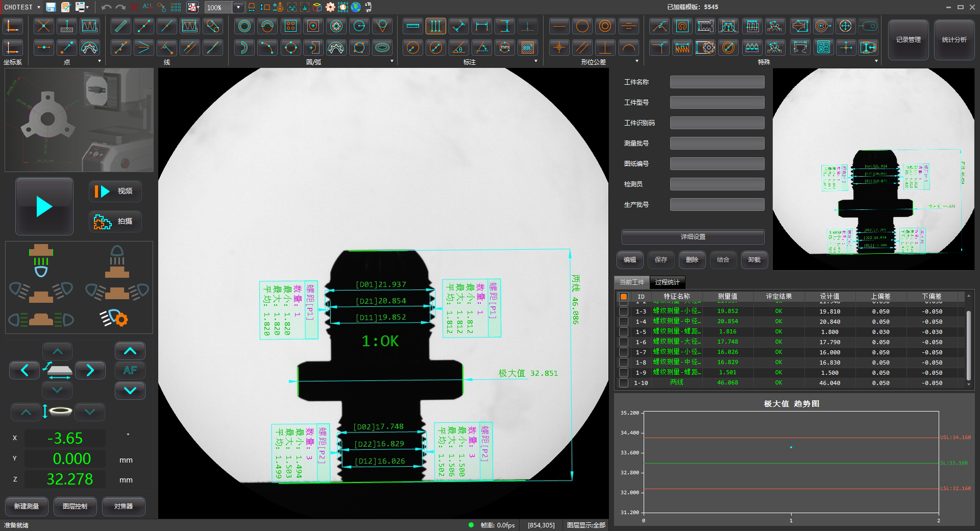Choose the ruler distance annotation tool

(x=413, y=26)
